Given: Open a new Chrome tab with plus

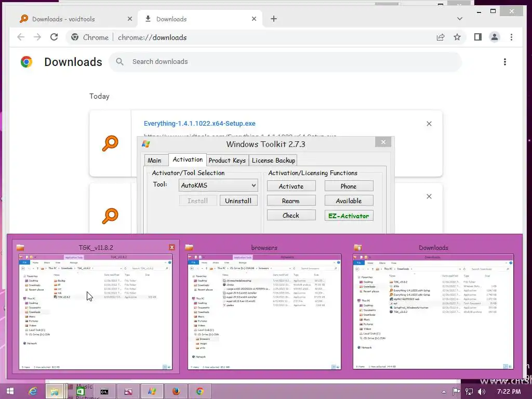Looking at the screenshot, I should coord(274,19).
